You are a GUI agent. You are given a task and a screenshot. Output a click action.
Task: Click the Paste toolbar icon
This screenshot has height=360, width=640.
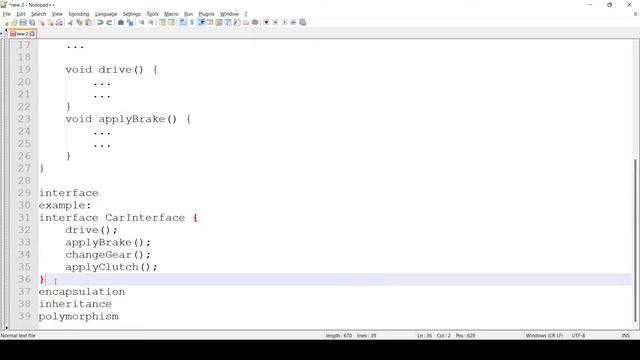[89, 22]
